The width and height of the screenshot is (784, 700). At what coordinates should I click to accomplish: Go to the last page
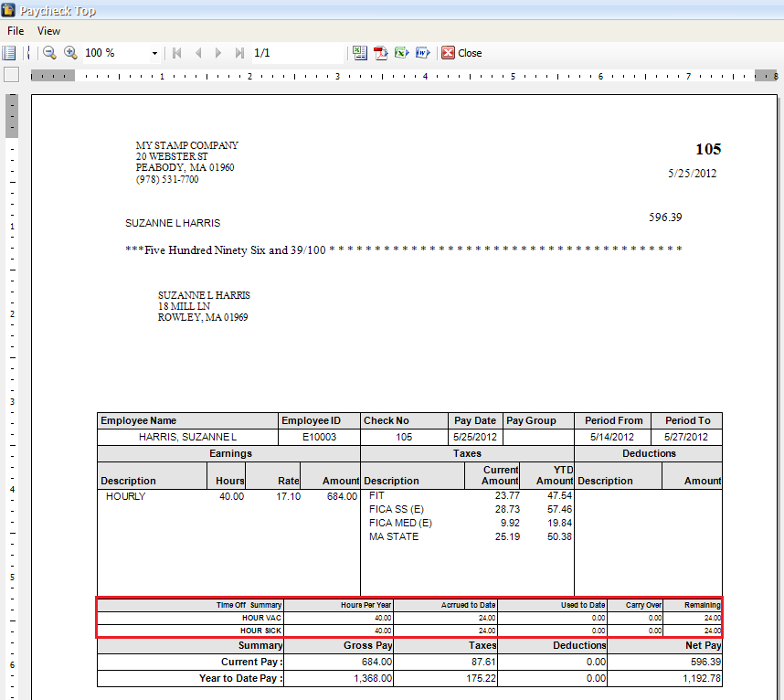pos(239,52)
